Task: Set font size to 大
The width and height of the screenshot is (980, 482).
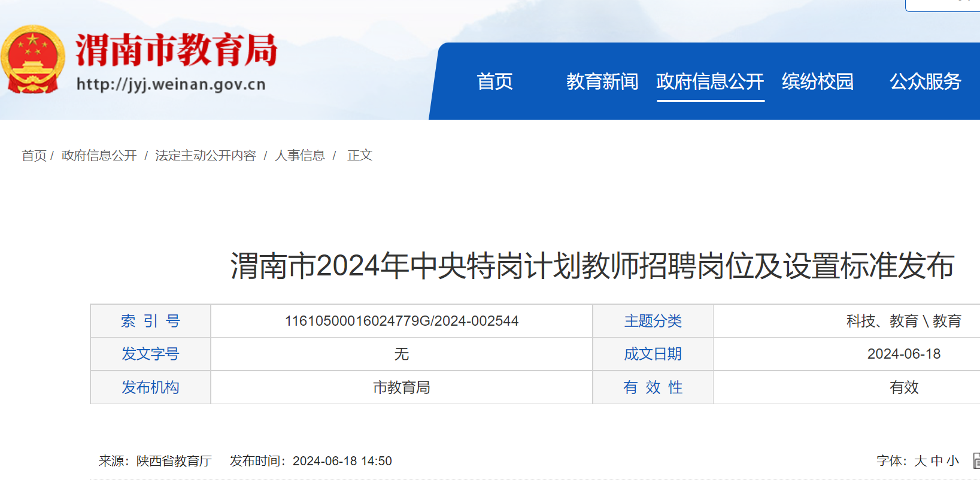Action: click(920, 461)
